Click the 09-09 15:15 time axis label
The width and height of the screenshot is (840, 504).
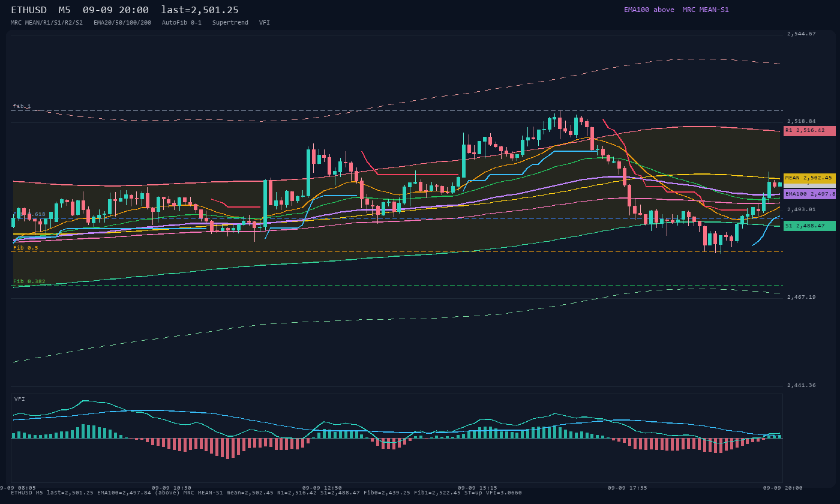(478, 488)
